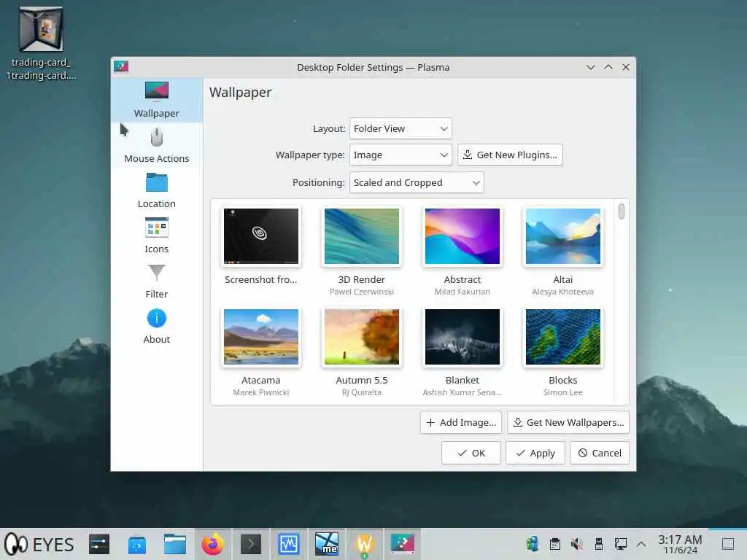
Task: Click the show desktop button
Action: [x=728, y=544]
